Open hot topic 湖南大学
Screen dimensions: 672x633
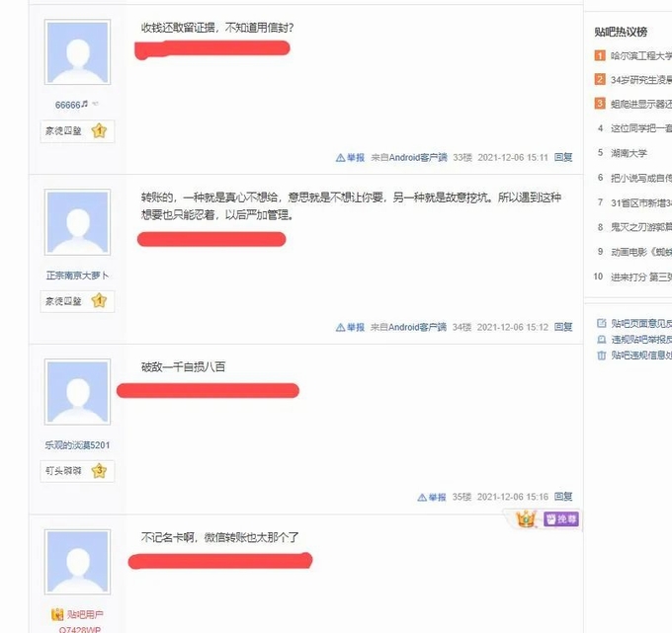point(629,153)
